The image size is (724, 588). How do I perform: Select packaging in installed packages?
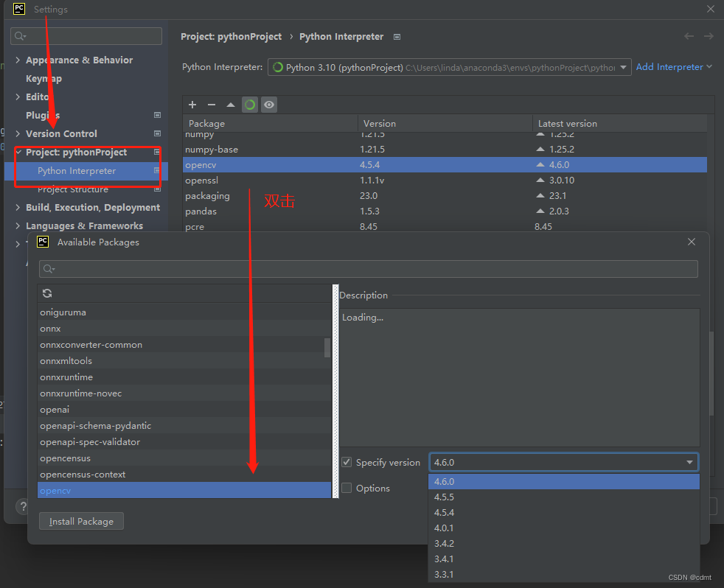pyautogui.click(x=445, y=196)
